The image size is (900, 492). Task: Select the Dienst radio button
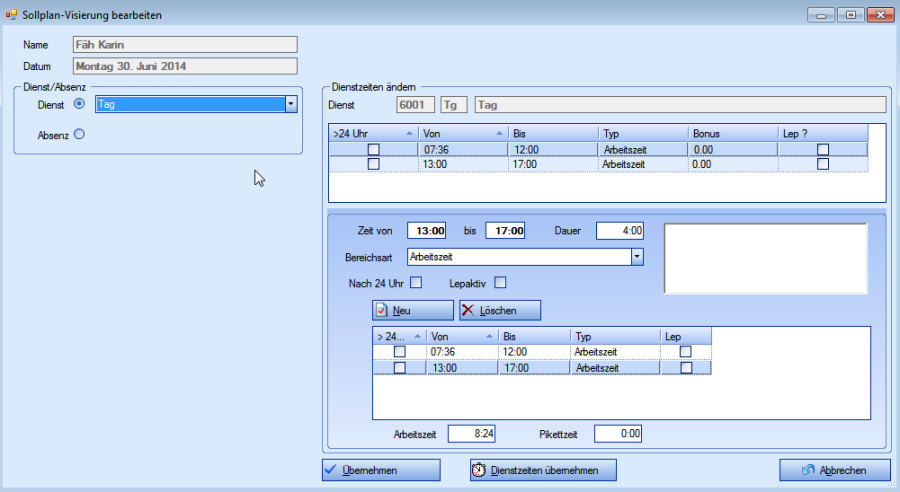[79, 104]
